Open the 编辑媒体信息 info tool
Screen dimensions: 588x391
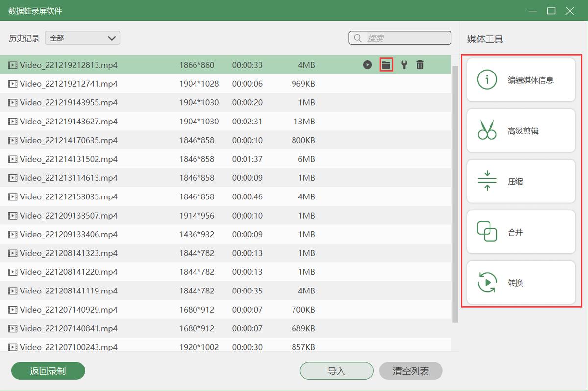pos(520,79)
